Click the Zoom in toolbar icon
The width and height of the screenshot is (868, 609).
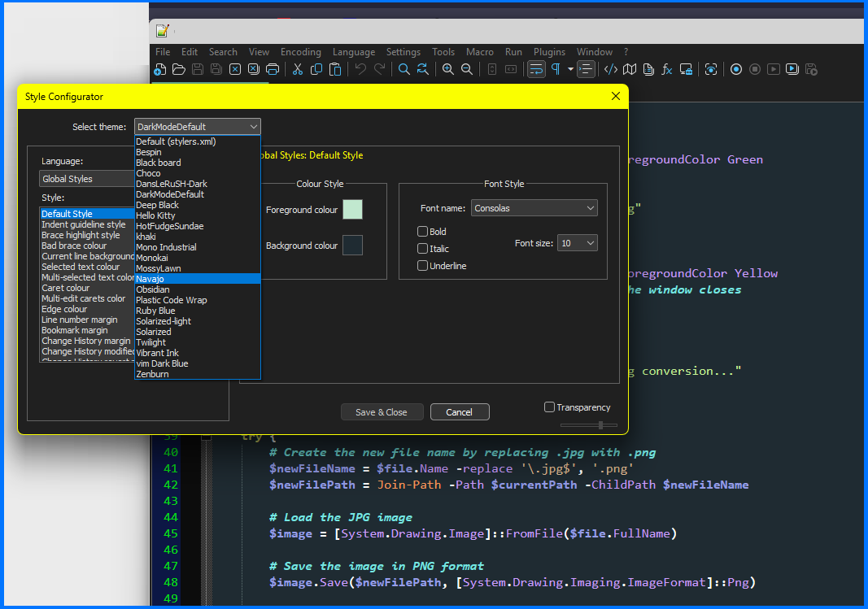447,70
